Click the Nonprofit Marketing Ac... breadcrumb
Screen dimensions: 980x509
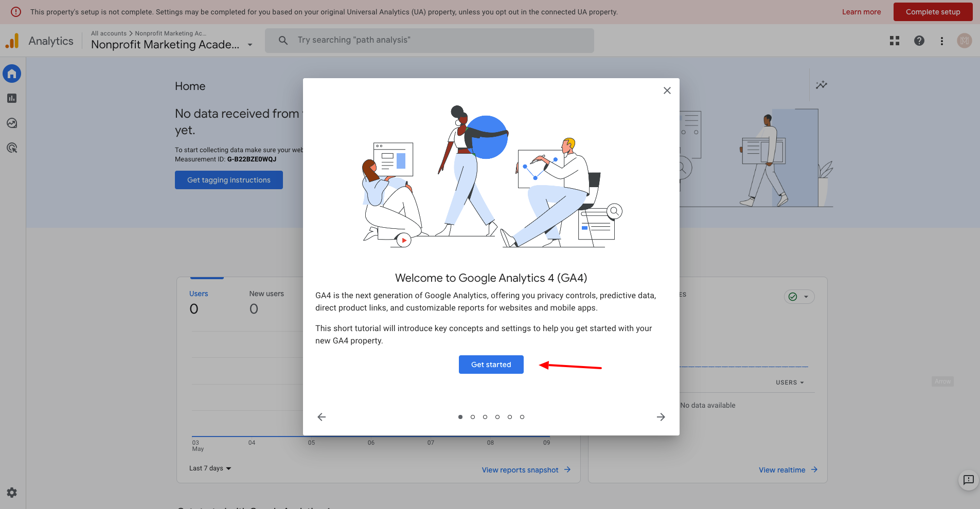(x=171, y=33)
